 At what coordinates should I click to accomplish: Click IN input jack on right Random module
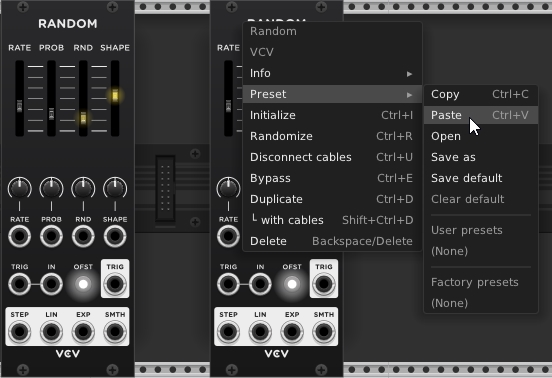pyautogui.click(x=260, y=284)
